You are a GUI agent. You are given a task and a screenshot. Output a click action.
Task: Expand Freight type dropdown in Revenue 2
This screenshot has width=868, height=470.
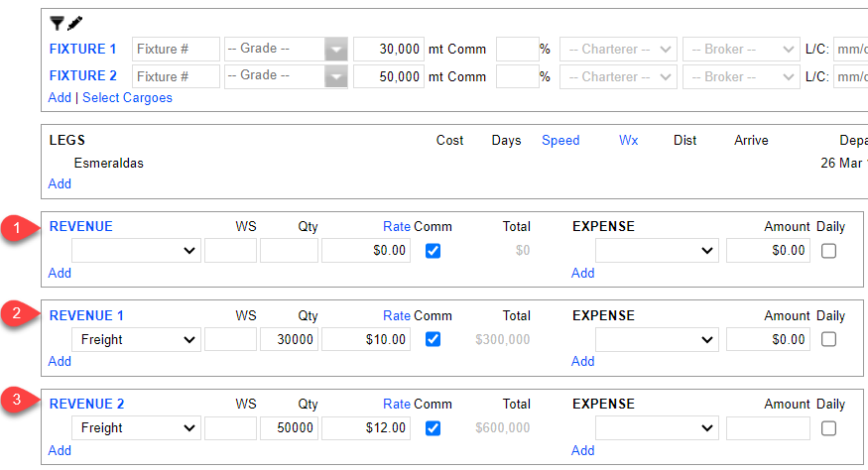point(137,427)
